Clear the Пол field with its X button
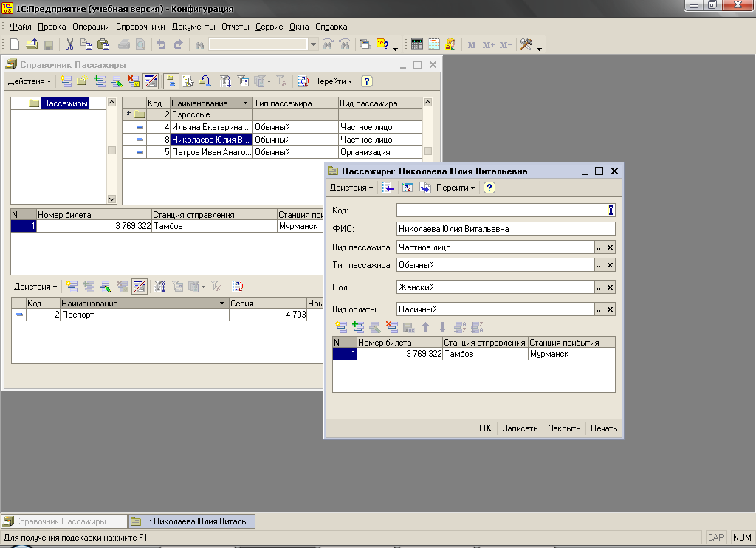The image size is (756, 548). coord(610,287)
